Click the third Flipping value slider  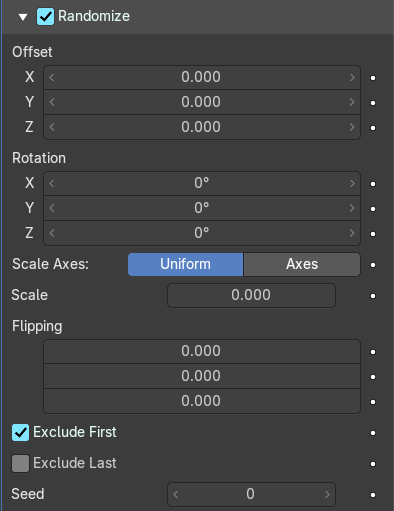(202, 401)
